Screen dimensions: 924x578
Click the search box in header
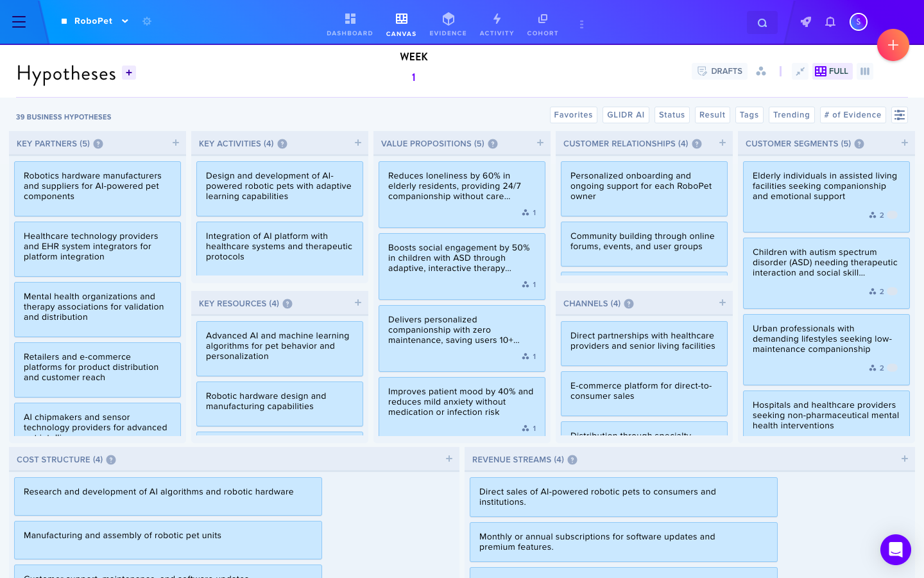[x=762, y=22]
